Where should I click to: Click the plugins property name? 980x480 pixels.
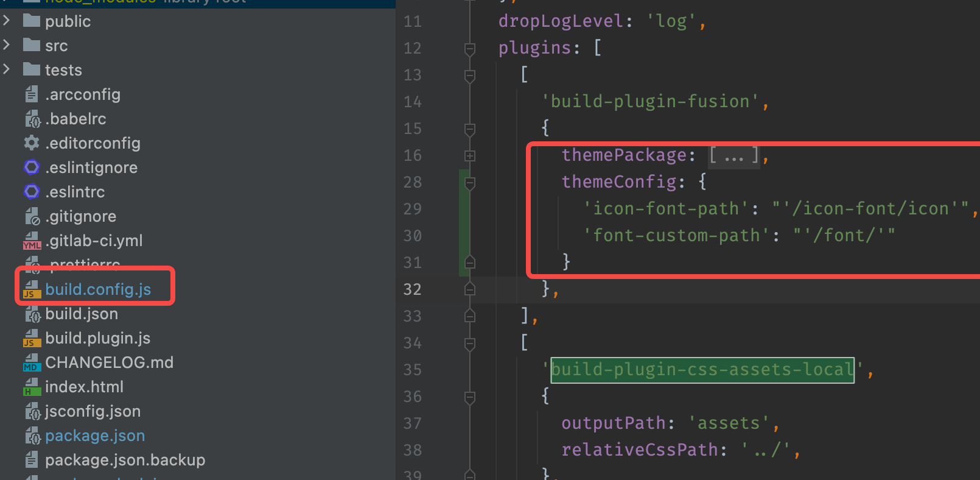pos(534,48)
